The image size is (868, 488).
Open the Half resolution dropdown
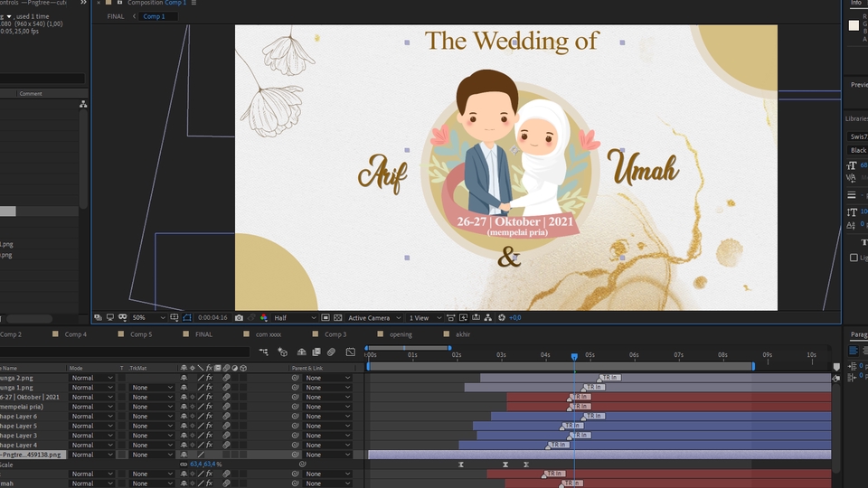point(295,317)
